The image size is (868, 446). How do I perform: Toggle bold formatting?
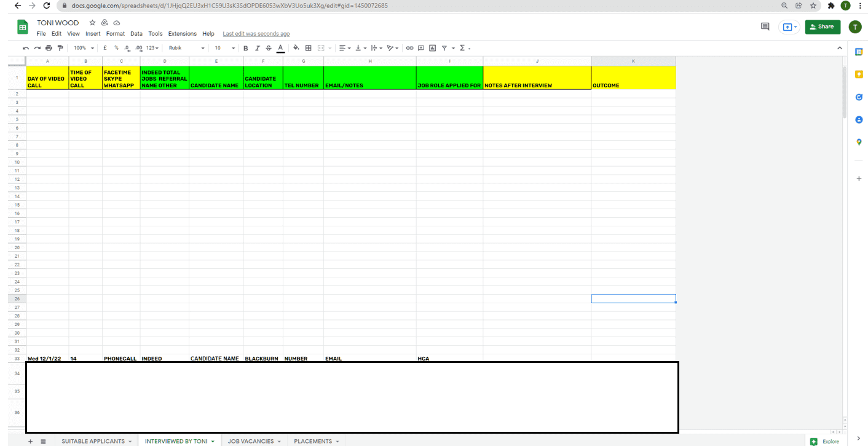(246, 48)
